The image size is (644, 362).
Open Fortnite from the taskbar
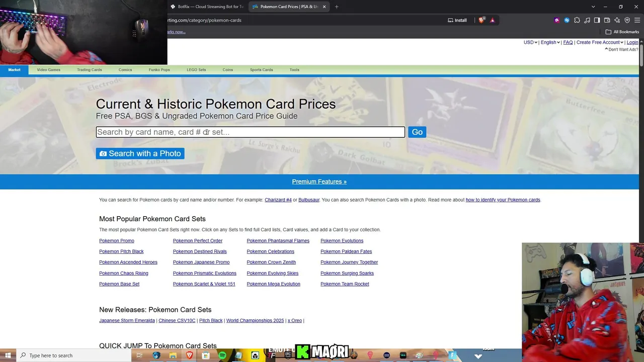tap(452, 355)
